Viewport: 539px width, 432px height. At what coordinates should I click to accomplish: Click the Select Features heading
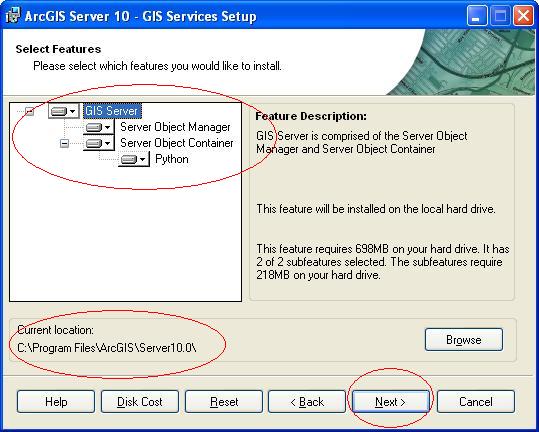58,49
